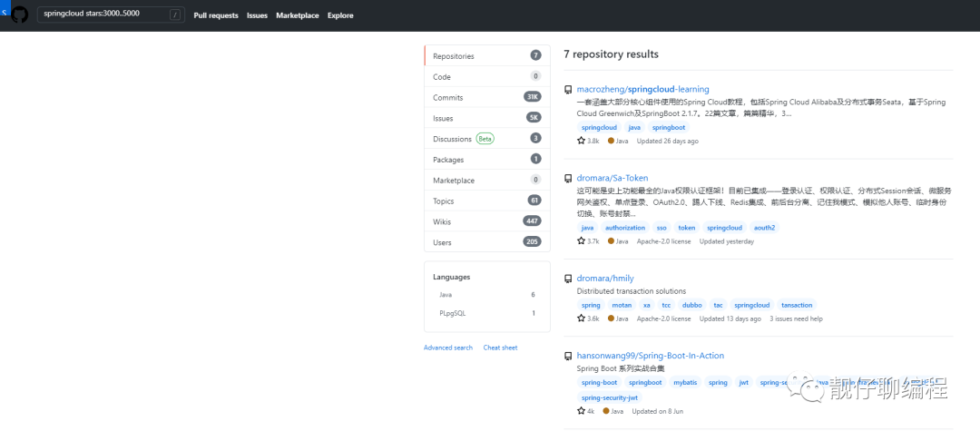Viewport: 980px width, 431px height.
Task: Click Updated 26 days ago text
Action: point(668,142)
